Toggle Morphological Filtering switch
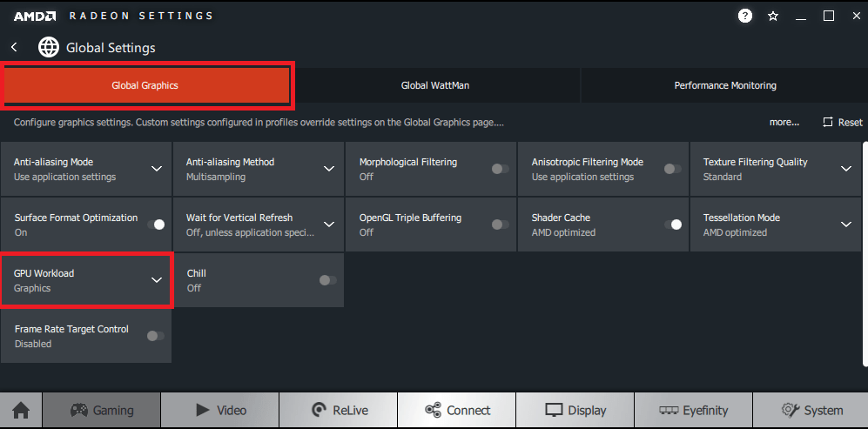The width and height of the screenshot is (868, 429). (x=501, y=169)
